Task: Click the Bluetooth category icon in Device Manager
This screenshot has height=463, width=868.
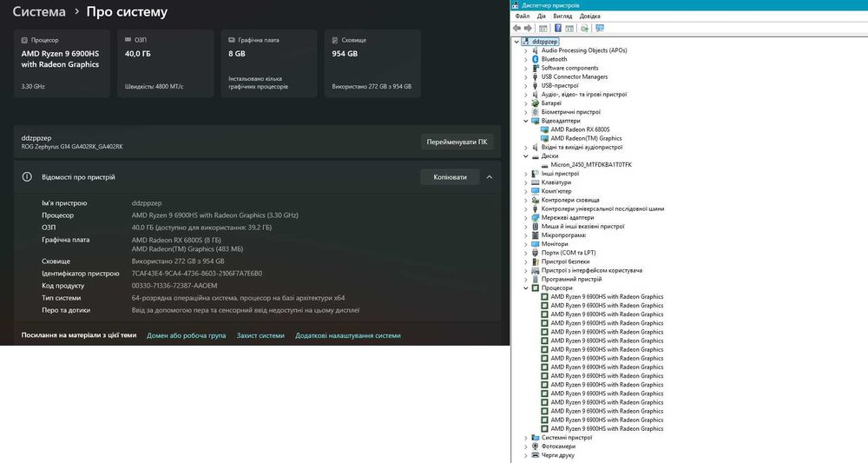Action: click(x=536, y=59)
